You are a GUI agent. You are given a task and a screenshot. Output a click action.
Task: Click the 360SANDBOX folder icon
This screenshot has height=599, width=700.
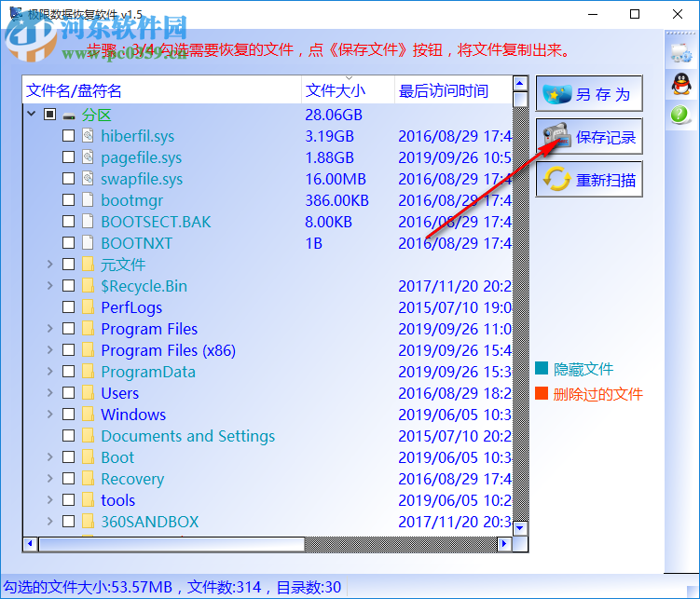click(88, 521)
